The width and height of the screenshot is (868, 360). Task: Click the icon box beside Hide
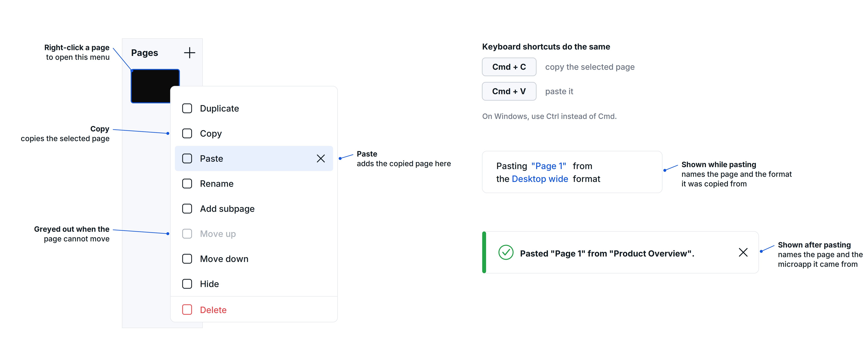(x=187, y=284)
